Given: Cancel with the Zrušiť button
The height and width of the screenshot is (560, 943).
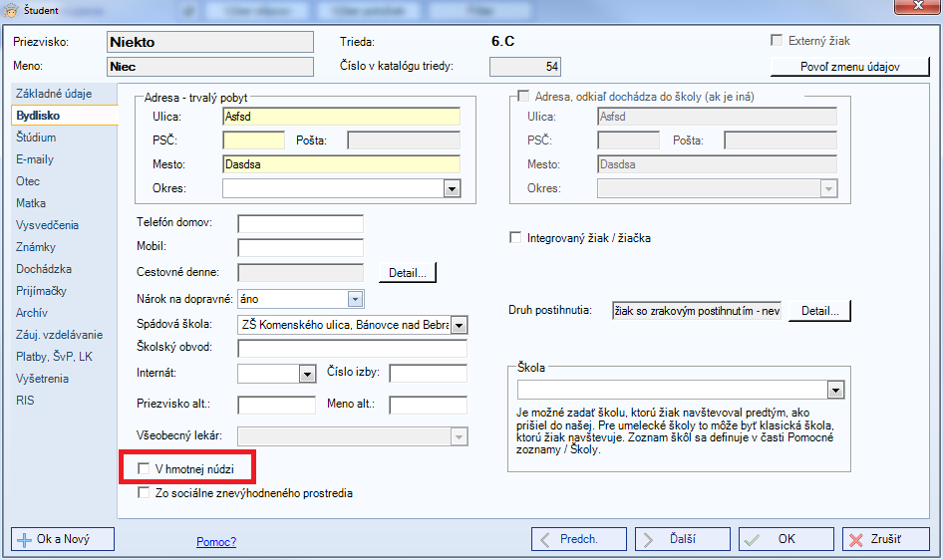Looking at the screenshot, I should (886, 539).
